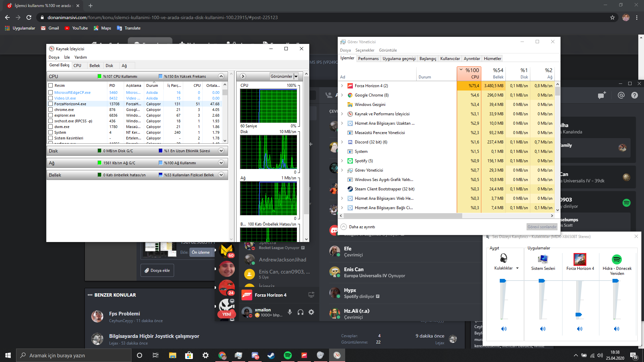The width and height of the screenshot is (644, 362).
Task: Expand Google Chrome (8) process group
Action: (x=342, y=95)
